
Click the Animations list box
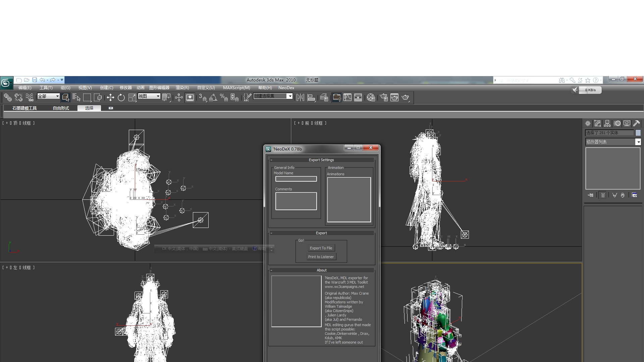[x=349, y=200]
